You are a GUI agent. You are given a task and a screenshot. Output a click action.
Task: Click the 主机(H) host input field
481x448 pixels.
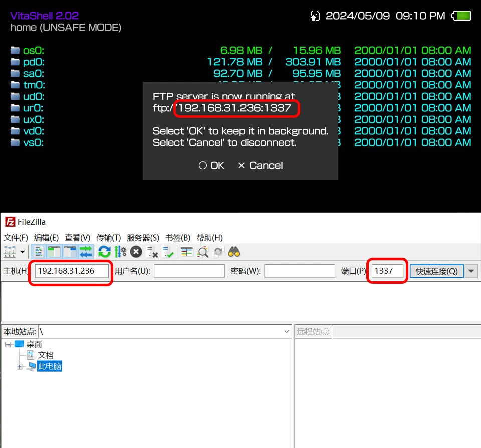(x=72, y=271)
